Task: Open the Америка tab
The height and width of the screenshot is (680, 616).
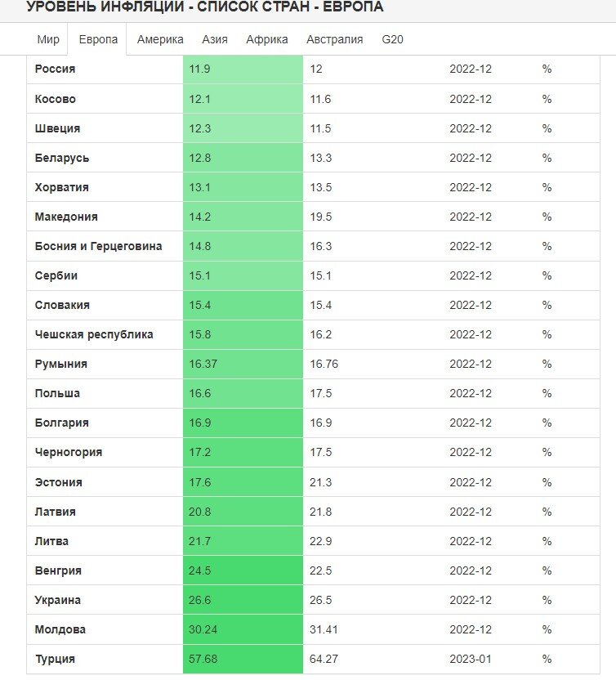Action: (x=160, y=39)
